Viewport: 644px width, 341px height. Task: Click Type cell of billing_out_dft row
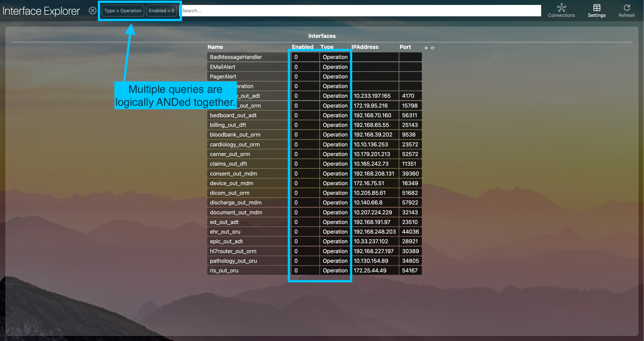(x=335, y=125)
